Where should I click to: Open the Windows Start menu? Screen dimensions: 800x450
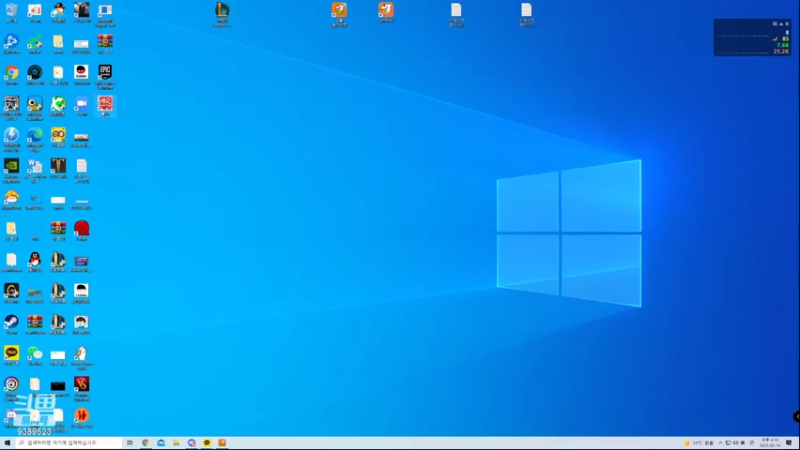[x=7, y=443]
